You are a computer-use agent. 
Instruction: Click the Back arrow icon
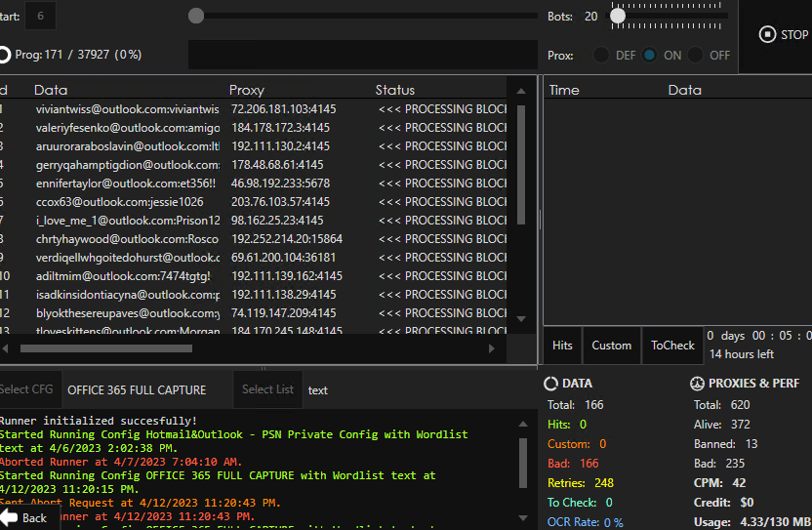point(9,518)
